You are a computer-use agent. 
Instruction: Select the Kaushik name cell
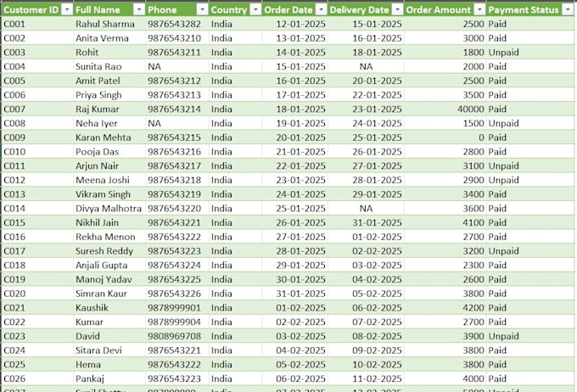click(x=109, y=308)
